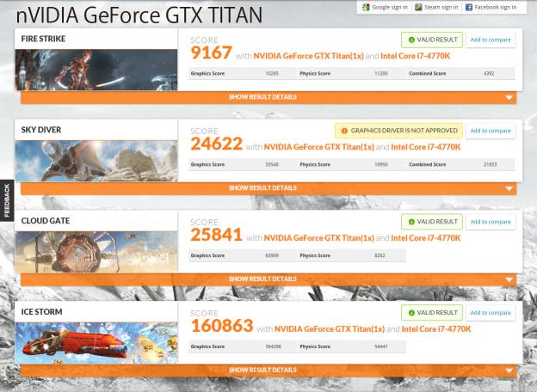Click the ICE STORM title

click(42, 312)
